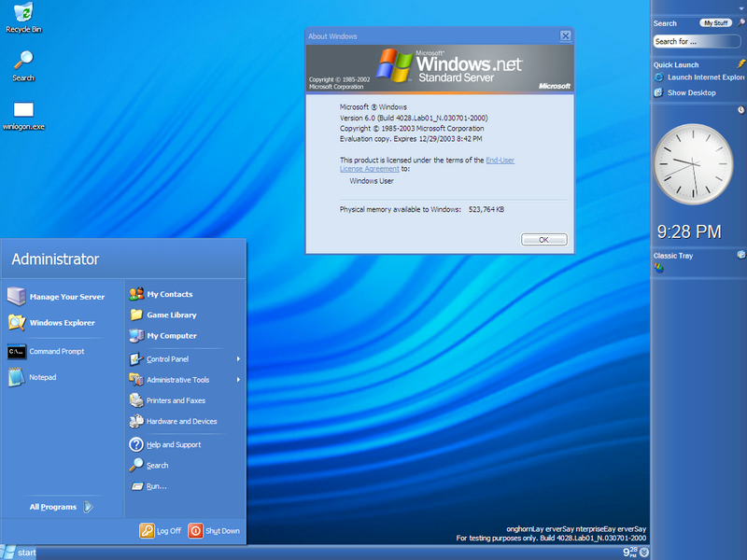Click the Manage Your Server icon
747x560 pixels.
(x=17, y=297)
